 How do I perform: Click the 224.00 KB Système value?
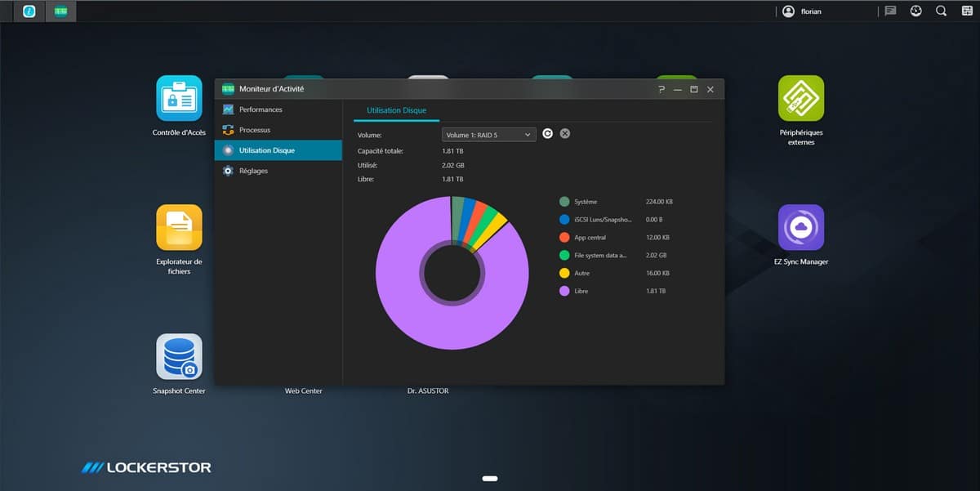pyautogui.click(x=658, y=202)
